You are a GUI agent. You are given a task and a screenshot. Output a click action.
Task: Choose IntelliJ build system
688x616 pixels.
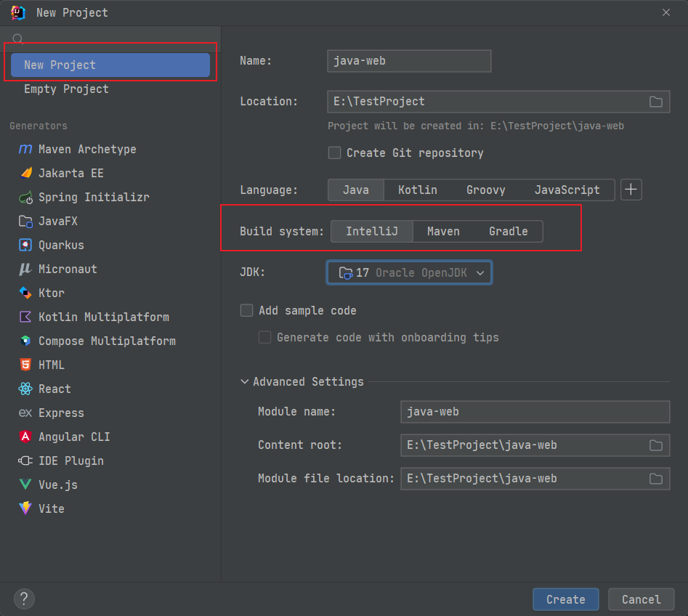click(x=372, y=231)
